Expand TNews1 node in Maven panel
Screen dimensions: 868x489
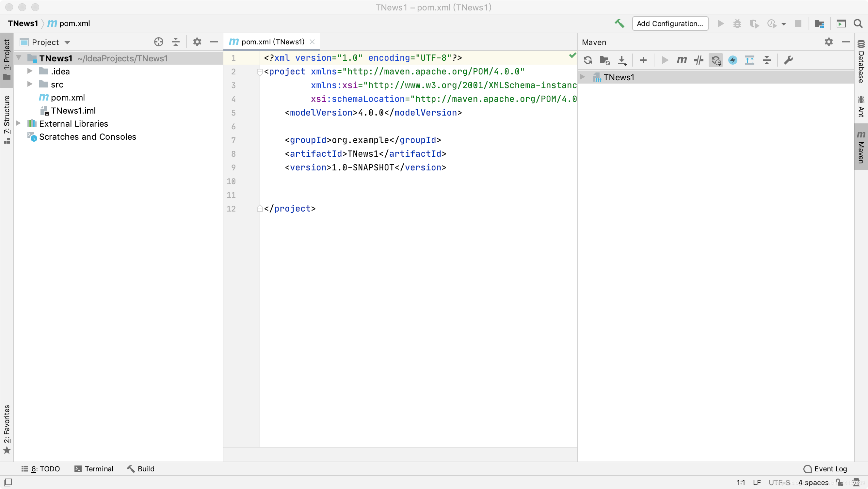(583, 77)
